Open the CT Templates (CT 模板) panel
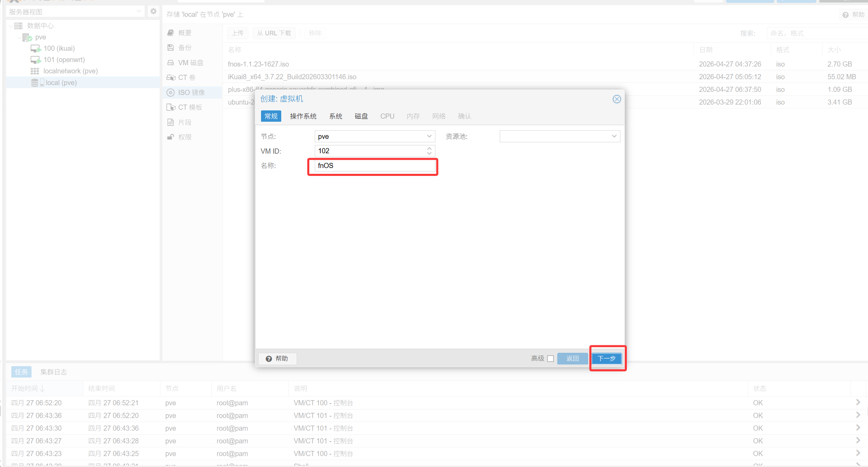This screenshot has width=868, height=467. 190,107
